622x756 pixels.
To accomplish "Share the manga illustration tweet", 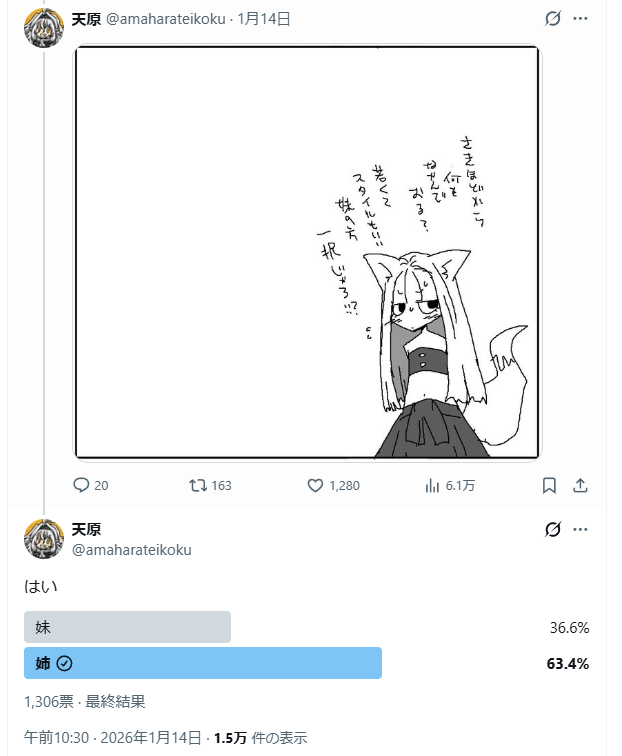I will point(580,485).
